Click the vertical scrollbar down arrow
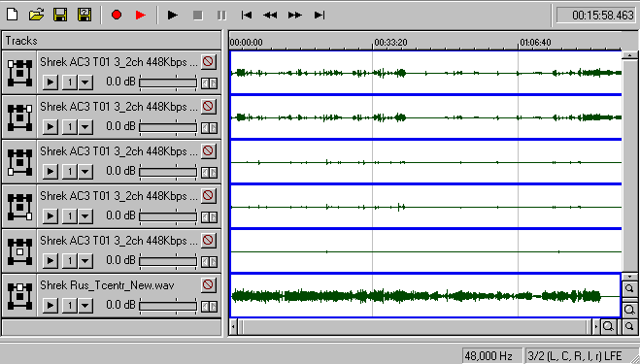Viewport: 640px width, 364px height. 629,277
